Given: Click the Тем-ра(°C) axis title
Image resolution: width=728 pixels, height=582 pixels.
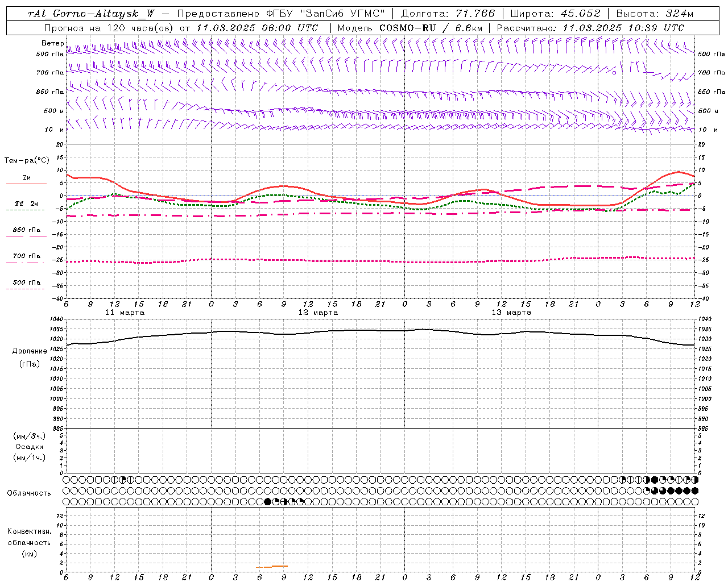Looking at the screenshot, I should click(27, 161).
